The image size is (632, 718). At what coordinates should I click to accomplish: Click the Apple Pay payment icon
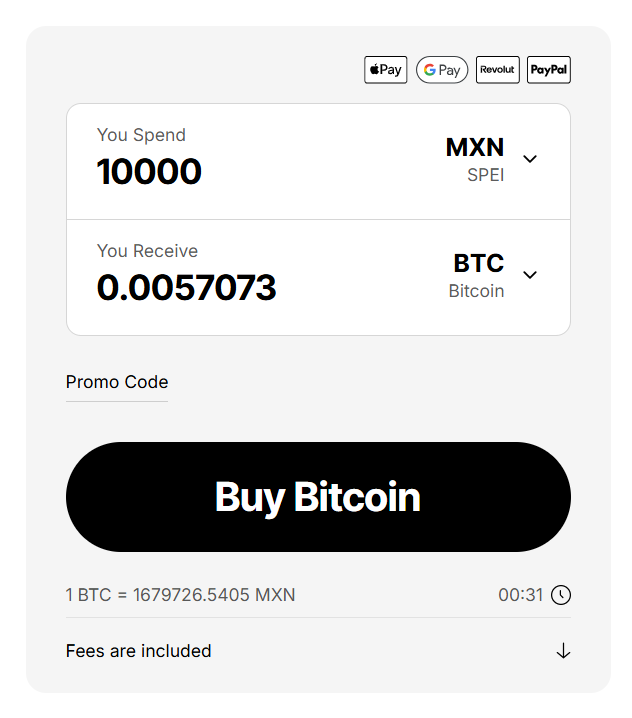[385, 70]
